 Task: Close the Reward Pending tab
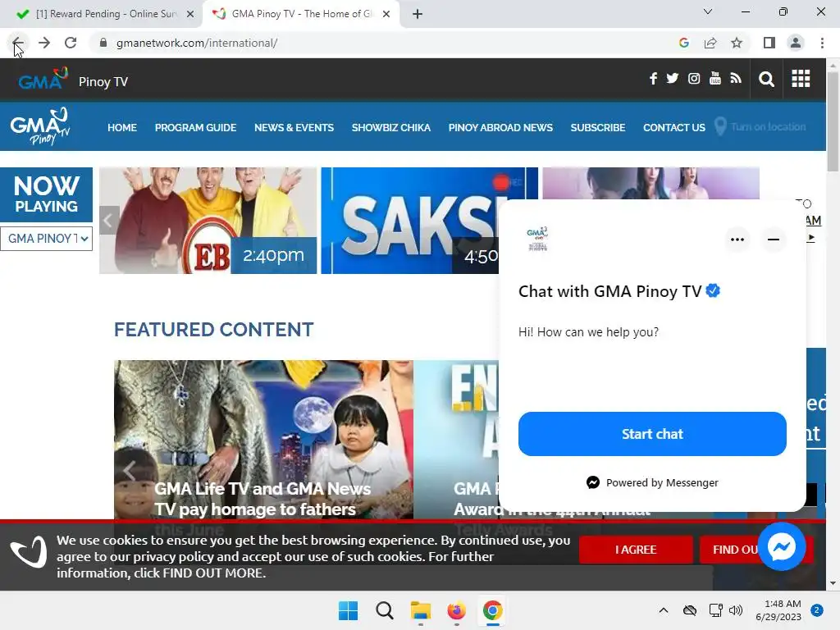pyautogui.click(x=190, y=14)
